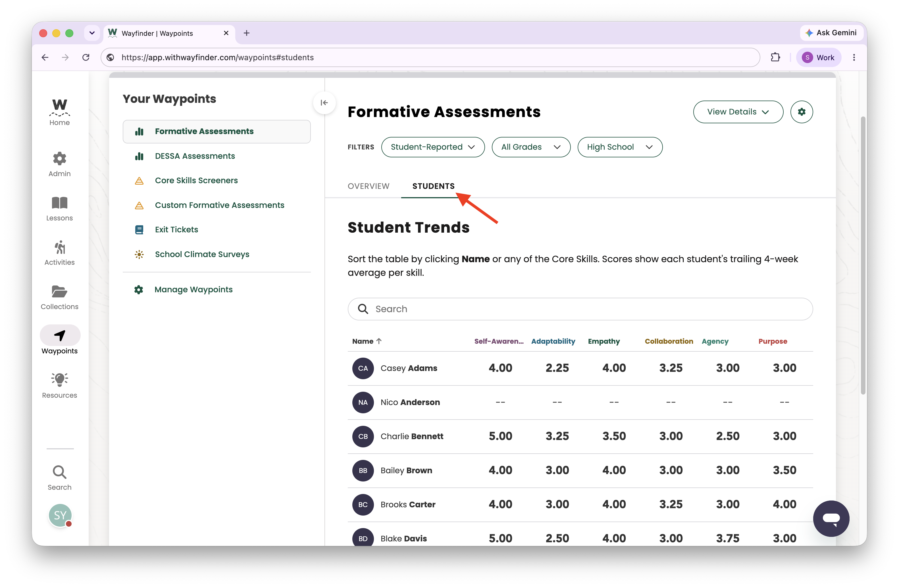
Task: Go to Wayfinder Home logo icon
Action: click(60, 107)
